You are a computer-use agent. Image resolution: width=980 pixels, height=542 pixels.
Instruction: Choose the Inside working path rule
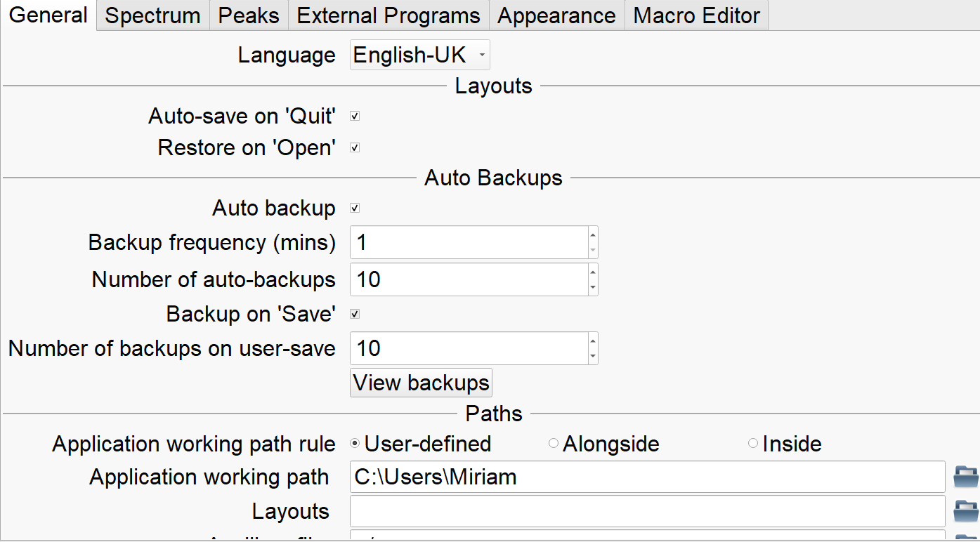(x=753, y=444)
